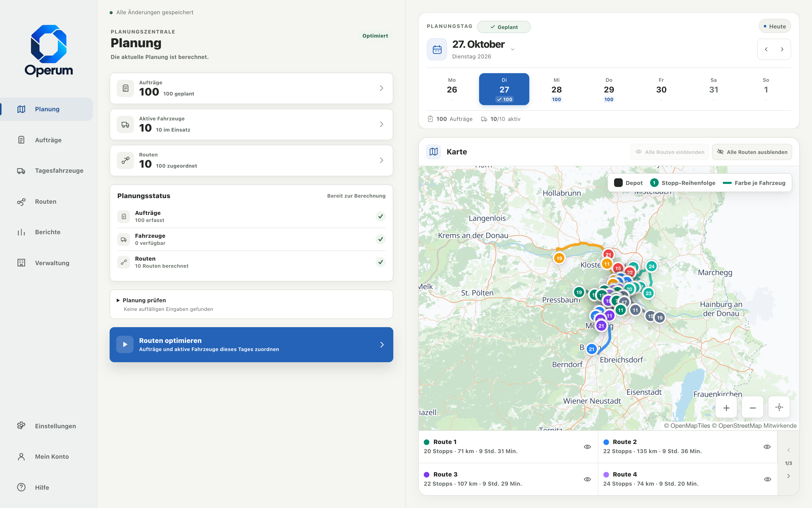Click the Karte map icon
Image resolution: width=812 pixels, height=508 pixels.
(x=433, y=152)
